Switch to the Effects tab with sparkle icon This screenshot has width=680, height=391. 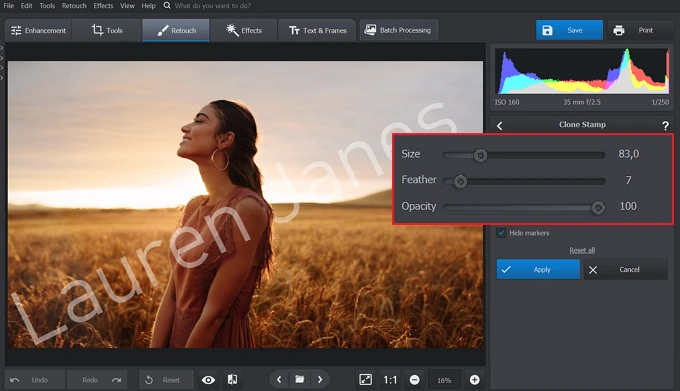[244, 30]
